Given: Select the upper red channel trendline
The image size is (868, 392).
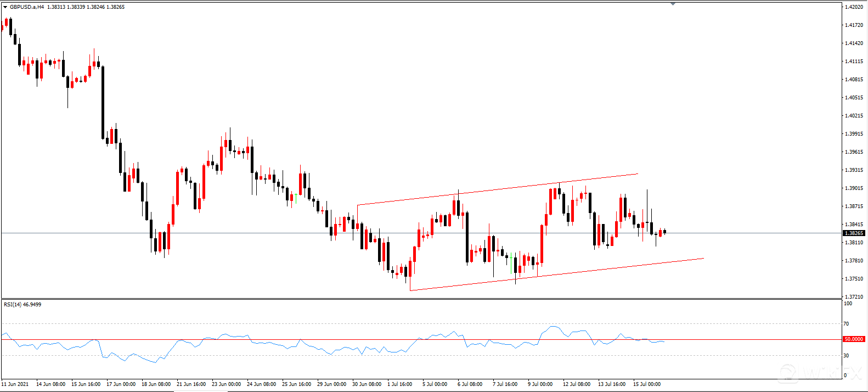Looking at the screenshot, I should (497, 189).
